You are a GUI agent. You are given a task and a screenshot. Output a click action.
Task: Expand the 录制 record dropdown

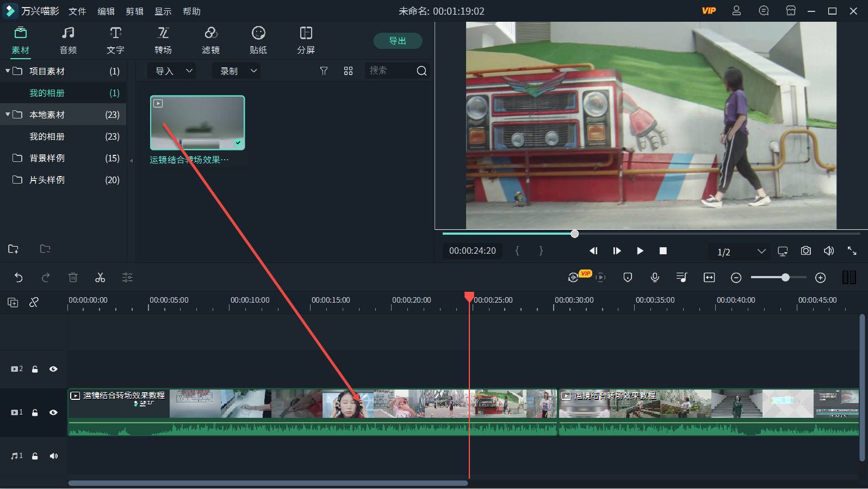pyautogui.click(x=237, y=71)
